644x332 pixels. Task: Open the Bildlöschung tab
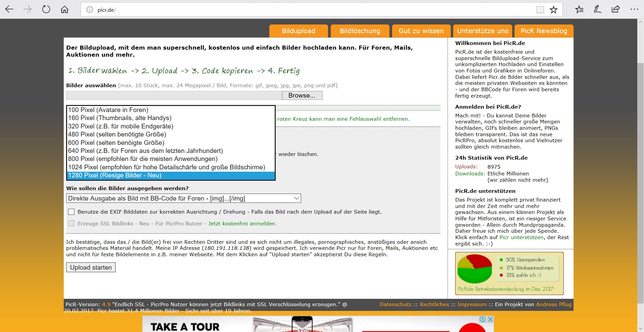[360, 31]
